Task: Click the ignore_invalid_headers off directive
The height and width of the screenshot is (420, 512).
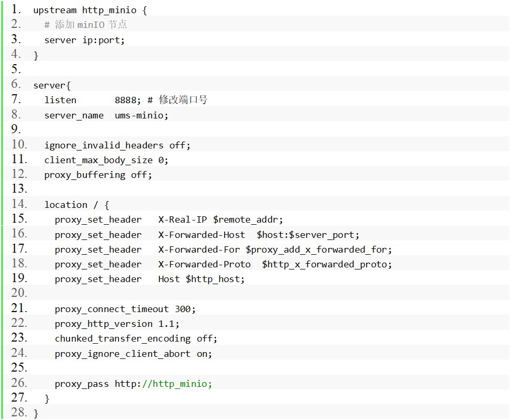Action: pos(117,145)
